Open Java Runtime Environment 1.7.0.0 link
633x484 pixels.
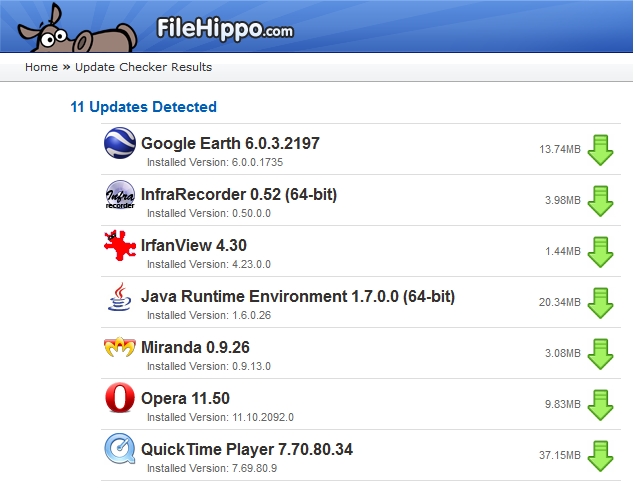[298, 297]
